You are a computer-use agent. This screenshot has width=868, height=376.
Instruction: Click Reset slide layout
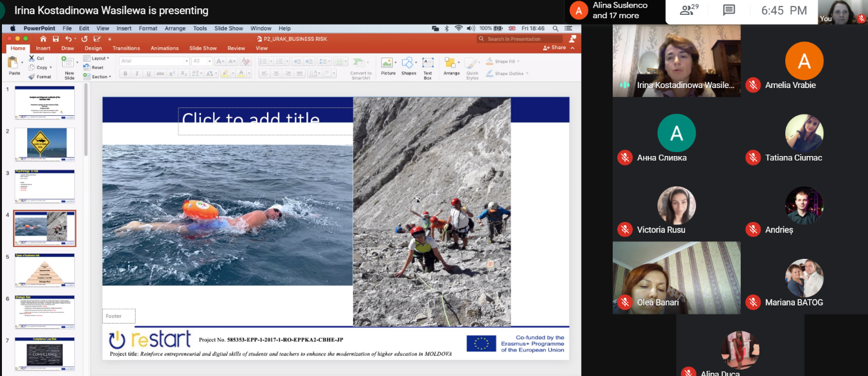94,67
